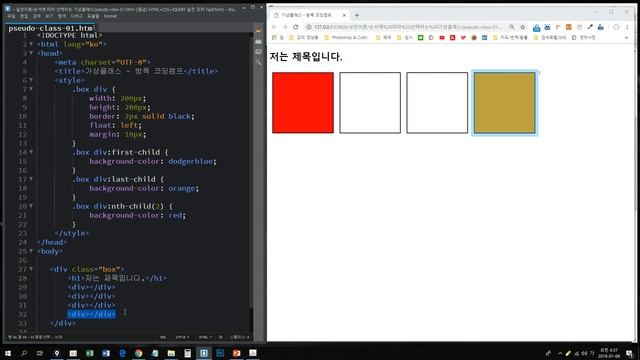Screen dimensions: 640x360
Task: Collapse the nth-child rule fold on line 20
Action: tap(31, 206)
